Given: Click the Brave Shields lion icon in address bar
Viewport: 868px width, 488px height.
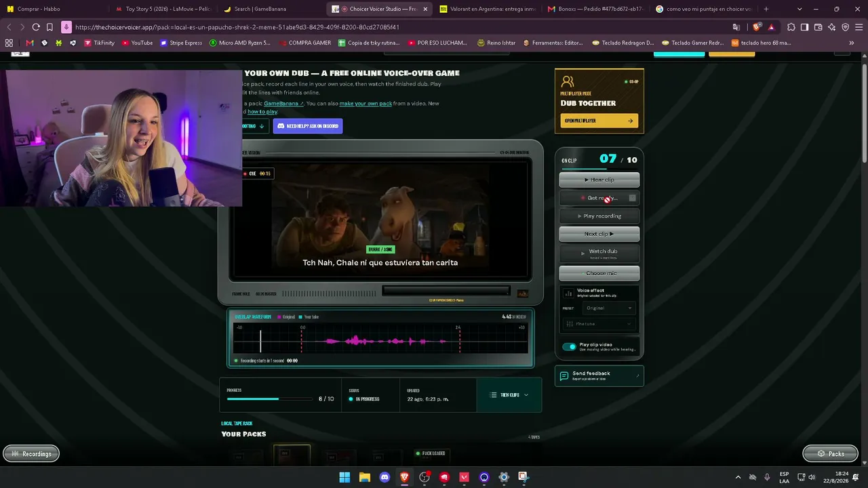Looking at the screenshot, I should click(x=757, y=27).
